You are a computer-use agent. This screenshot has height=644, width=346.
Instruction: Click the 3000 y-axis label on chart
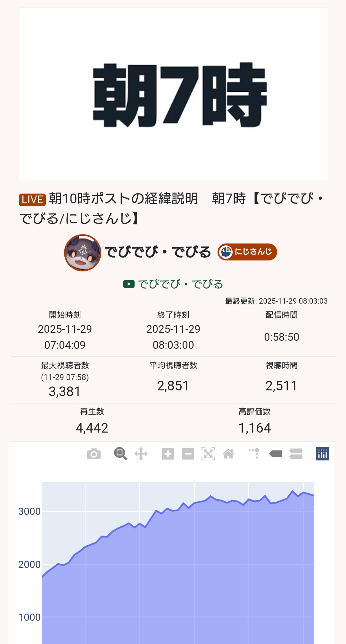[x=29, y=511]
